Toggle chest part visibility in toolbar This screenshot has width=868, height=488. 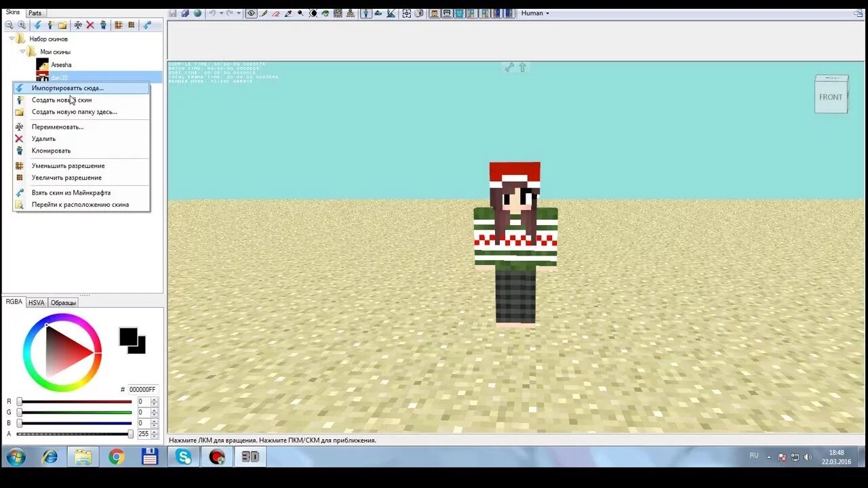[459, 13]
